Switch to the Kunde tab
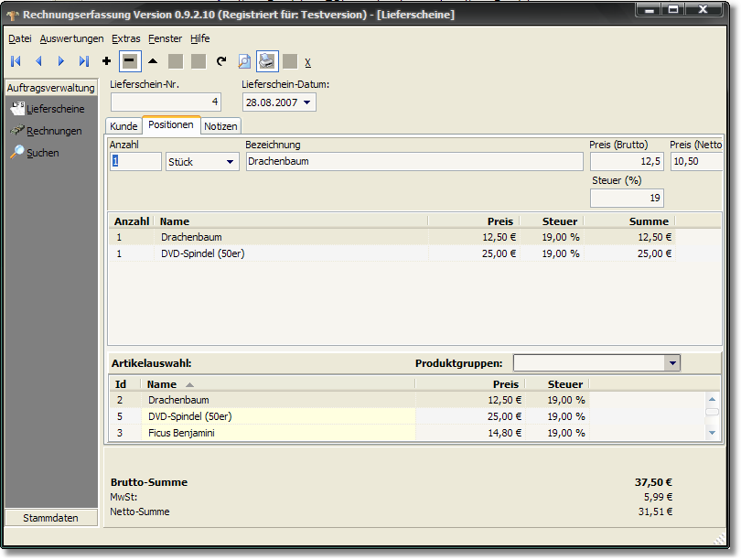 (x=123, y=126)
